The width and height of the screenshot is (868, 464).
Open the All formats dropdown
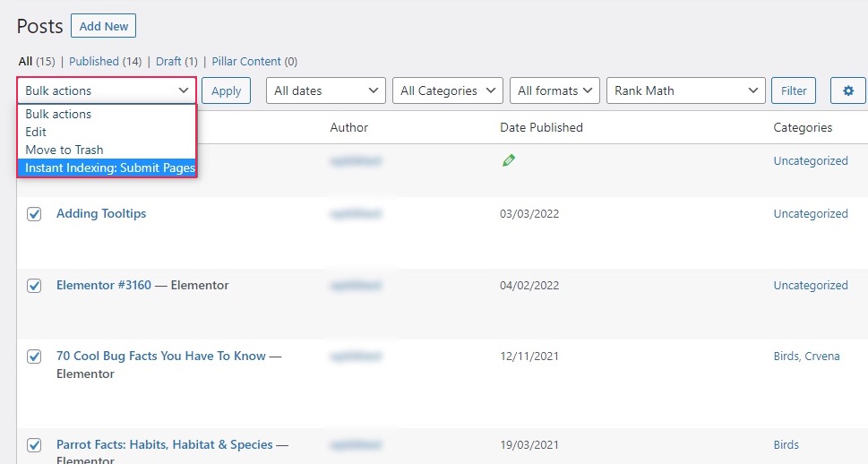(x=554, y=90)
